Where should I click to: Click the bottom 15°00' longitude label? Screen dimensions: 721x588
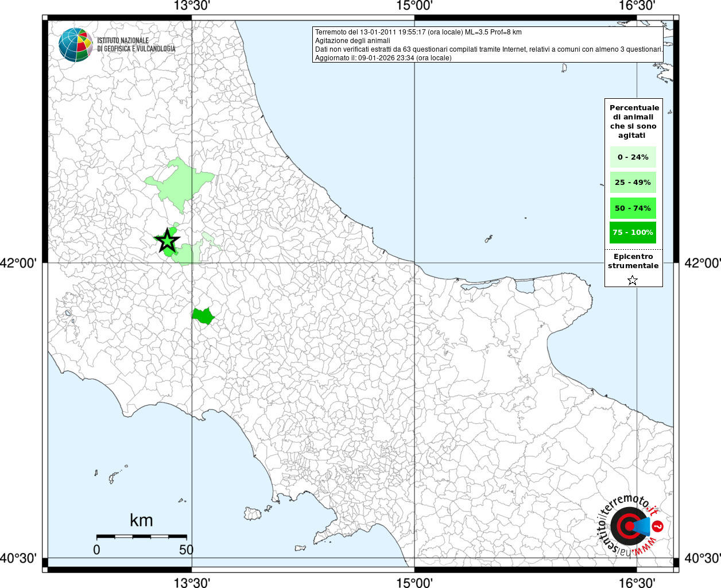click(414, 582)
